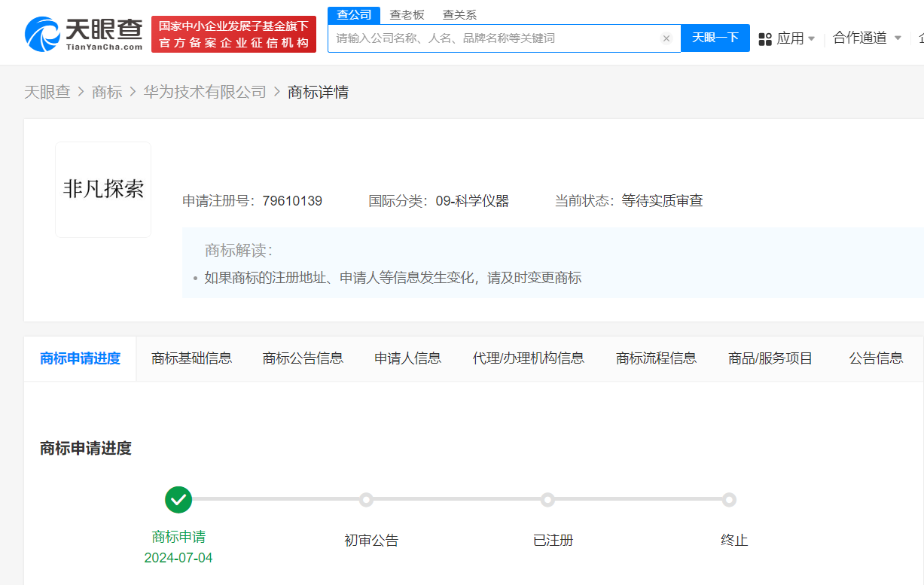The width and height of the screenshot is (924, 585).
Task: Open the 华为技术有限公司 breadcrumb link
Action: (x=205, y=91)
